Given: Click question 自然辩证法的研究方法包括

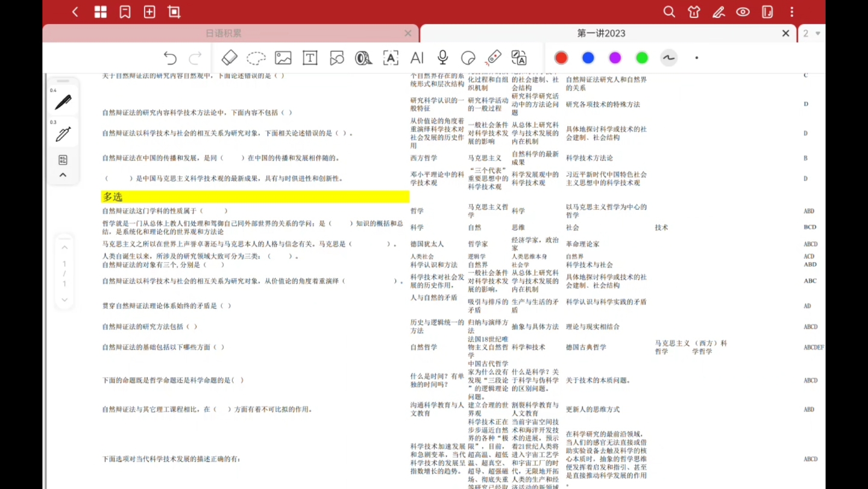Looking at the screenshot, I should [149, 326].
